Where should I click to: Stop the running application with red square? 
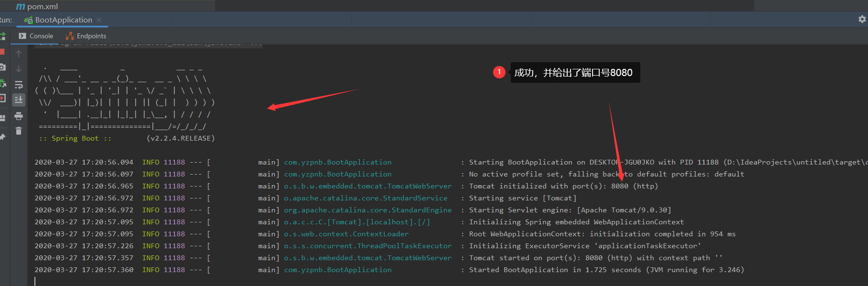(2, 52)
